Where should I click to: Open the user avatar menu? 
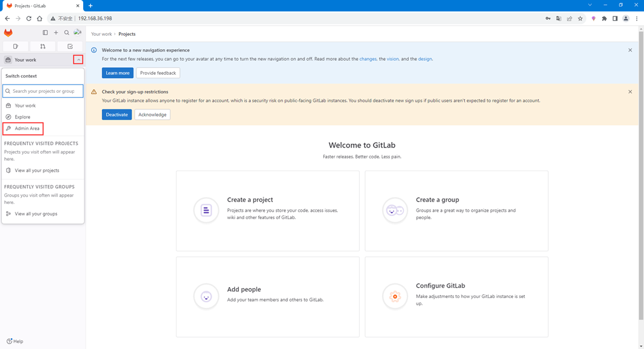(77, 33)
